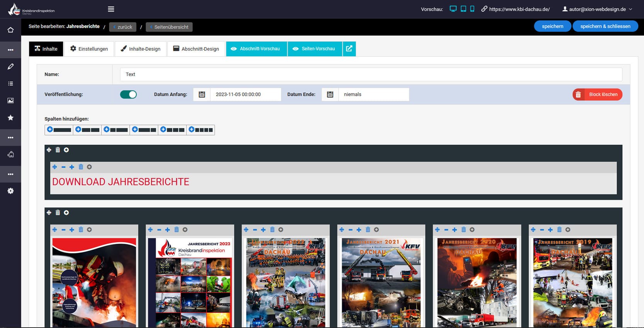Open the image gallery icon in the sidebar

(x=10, y=100)
